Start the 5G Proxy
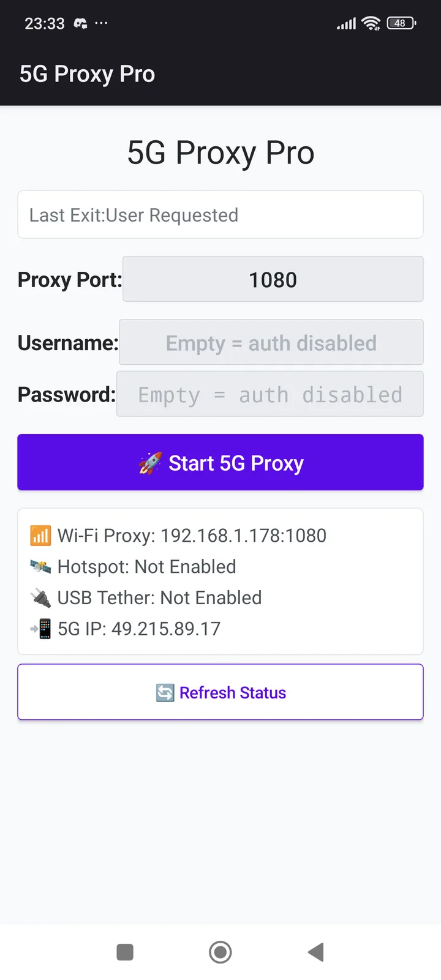Image resolution: width=441 pixels, height=980 pixels. coord(221,462)
